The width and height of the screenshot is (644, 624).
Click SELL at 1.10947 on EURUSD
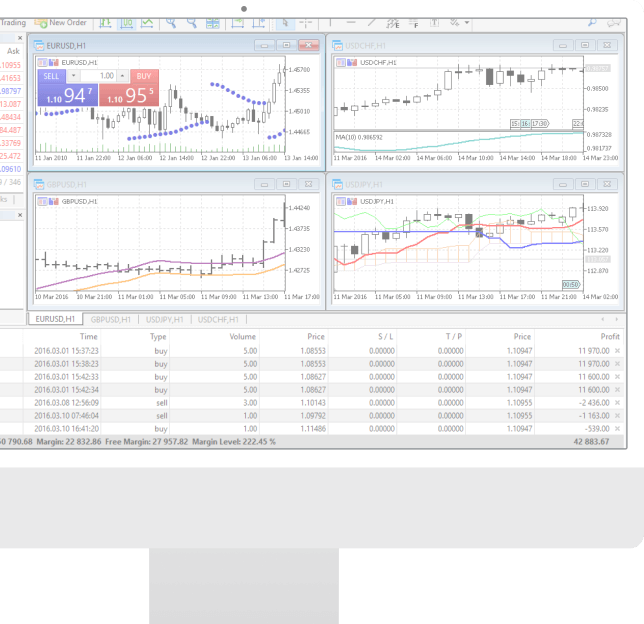(68, 94)
